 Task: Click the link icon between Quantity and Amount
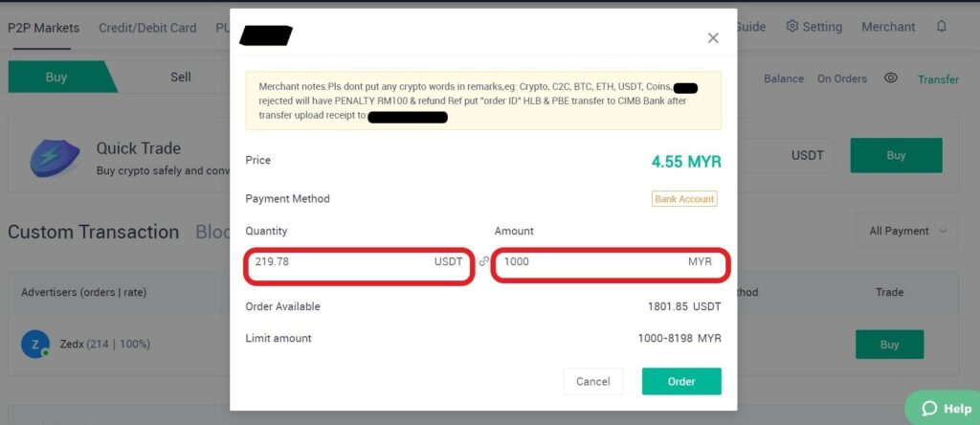pyautogui.click(x=484, y=261)
